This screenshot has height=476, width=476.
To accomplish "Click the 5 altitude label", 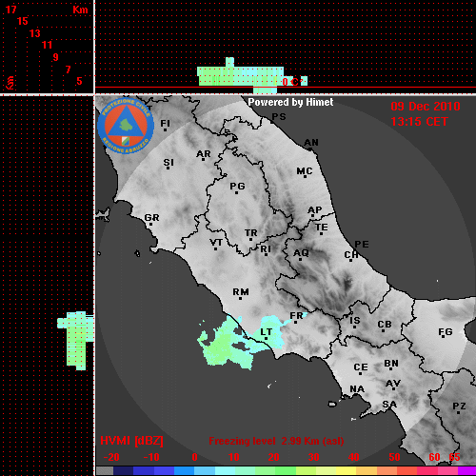I will [79, 81].
